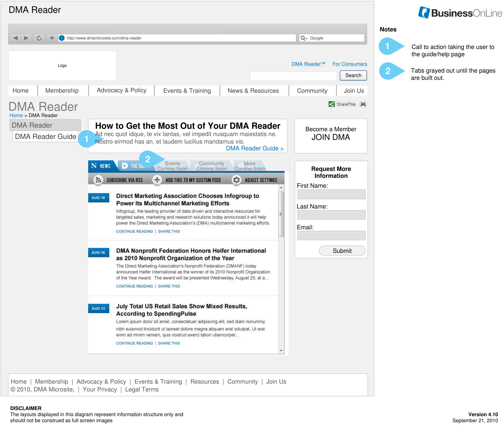Click the Email input field

point(331,236)
